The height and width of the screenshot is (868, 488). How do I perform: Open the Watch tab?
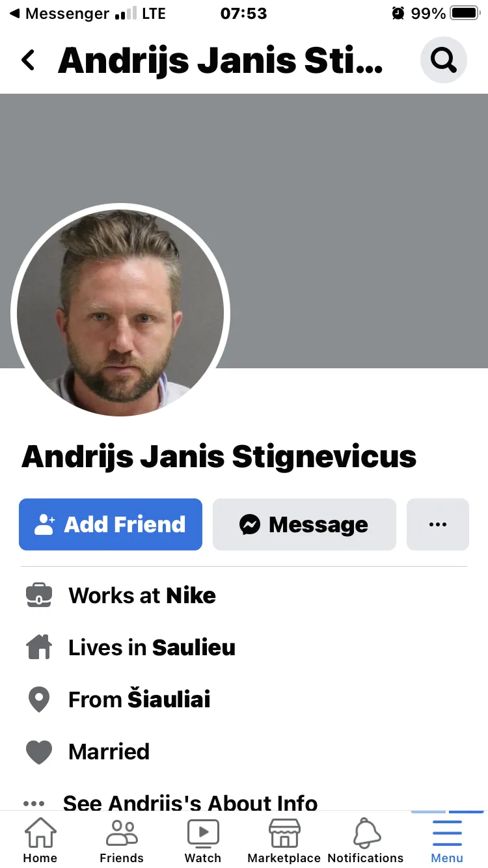coord(203,840)
